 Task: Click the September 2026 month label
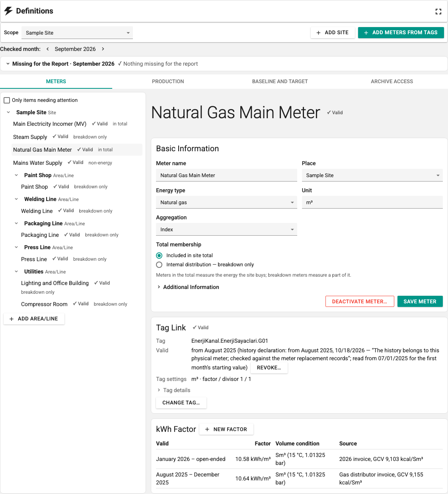(75, 49)
